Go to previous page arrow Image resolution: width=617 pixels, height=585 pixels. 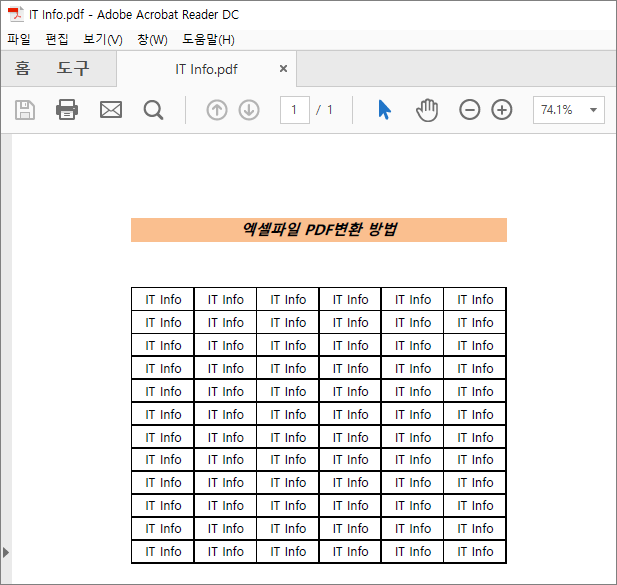[x=217, y=110]
